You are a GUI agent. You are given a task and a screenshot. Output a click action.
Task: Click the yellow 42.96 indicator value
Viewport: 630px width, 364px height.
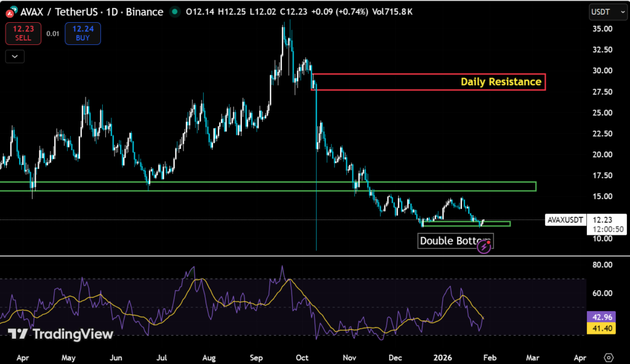pos(601,317)
